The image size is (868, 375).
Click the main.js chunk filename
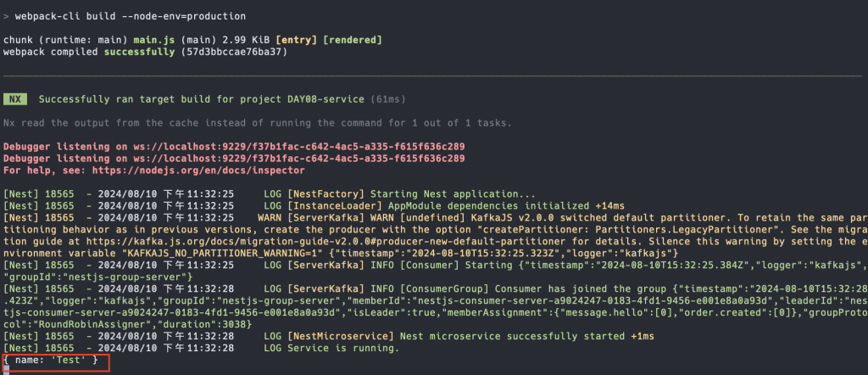tap(153, 41)
